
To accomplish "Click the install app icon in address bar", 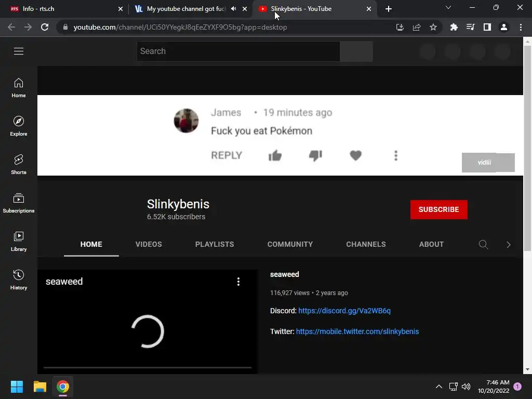I will pyautogui.click(x=400, y=27).
